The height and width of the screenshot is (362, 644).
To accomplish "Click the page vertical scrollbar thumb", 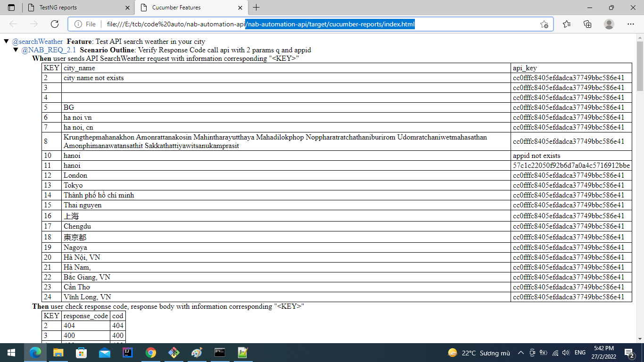I will pyautogui.click(x=640, y=66).
